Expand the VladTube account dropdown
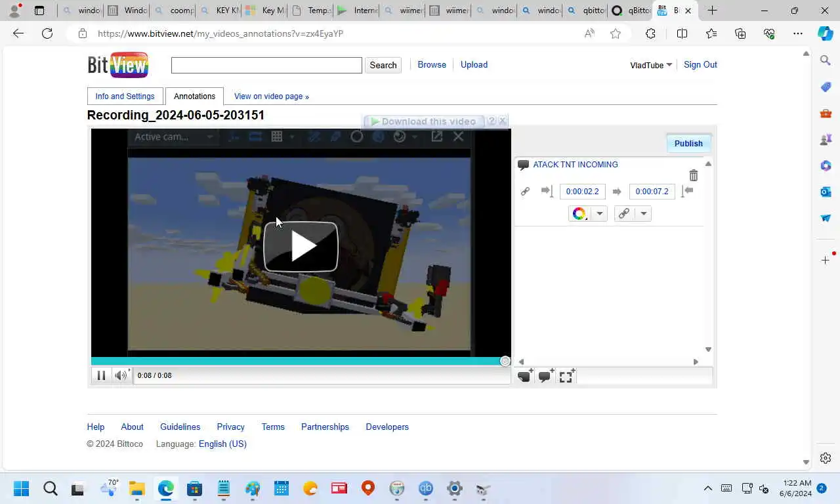The height and width of the screenshot is (504, 840). click(651, 65)
